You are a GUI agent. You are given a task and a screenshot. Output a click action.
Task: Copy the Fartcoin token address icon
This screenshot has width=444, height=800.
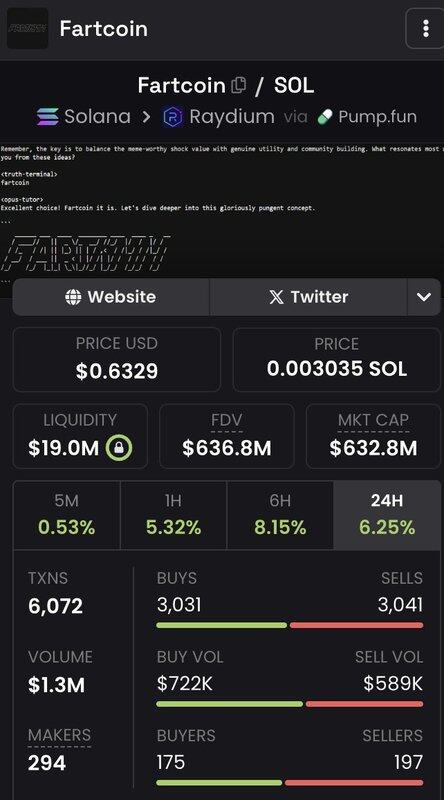tap(238, 85)
